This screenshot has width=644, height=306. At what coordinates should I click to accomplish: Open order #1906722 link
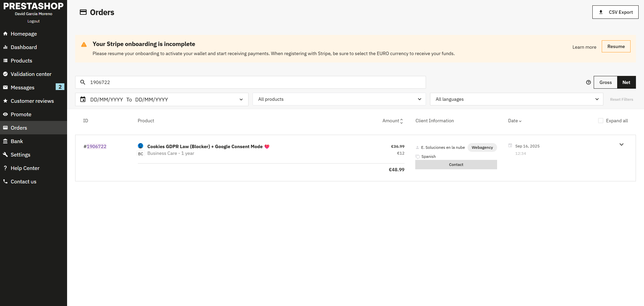pyautogui.click(x=96, y=146)
